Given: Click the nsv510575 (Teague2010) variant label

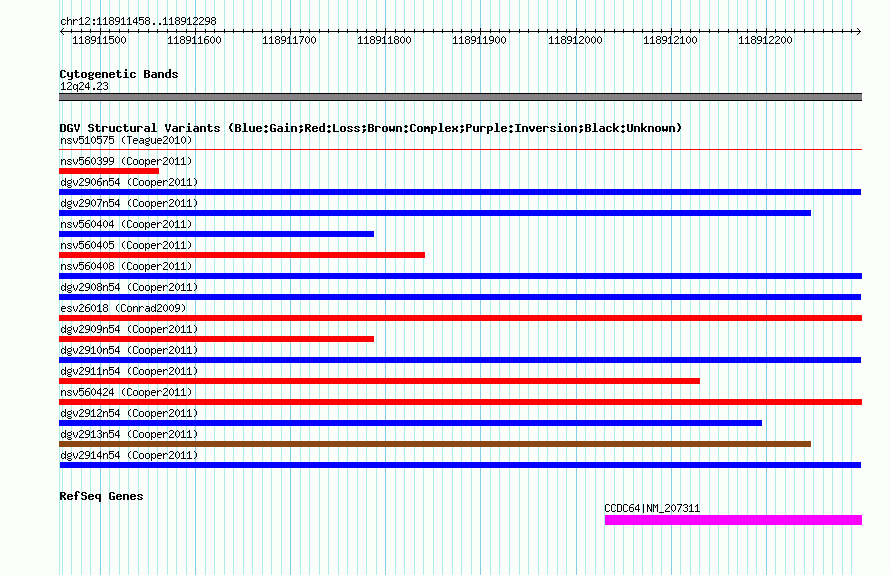Looking at the screenshot, I should click(x=126, y=140).
